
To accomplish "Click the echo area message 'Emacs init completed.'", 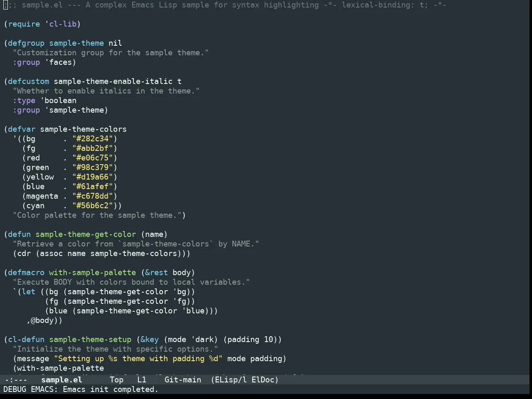I will [111, 389].
